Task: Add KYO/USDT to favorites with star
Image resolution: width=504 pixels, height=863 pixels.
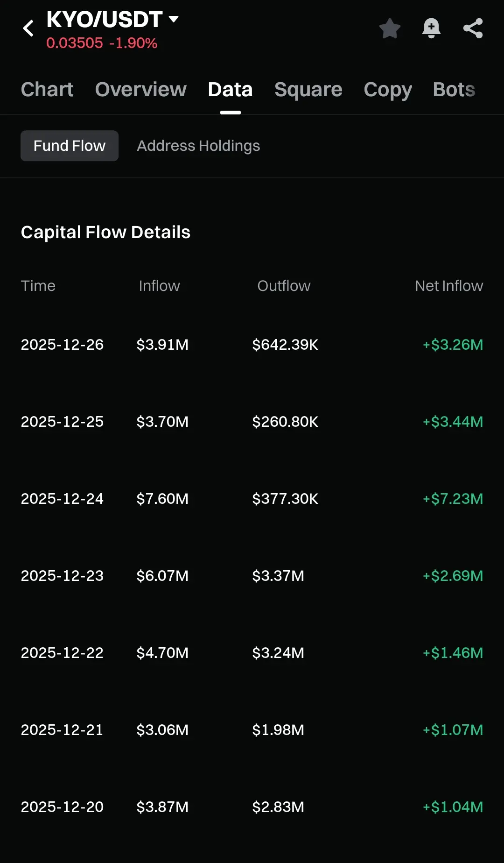Action: pos(390,28)
